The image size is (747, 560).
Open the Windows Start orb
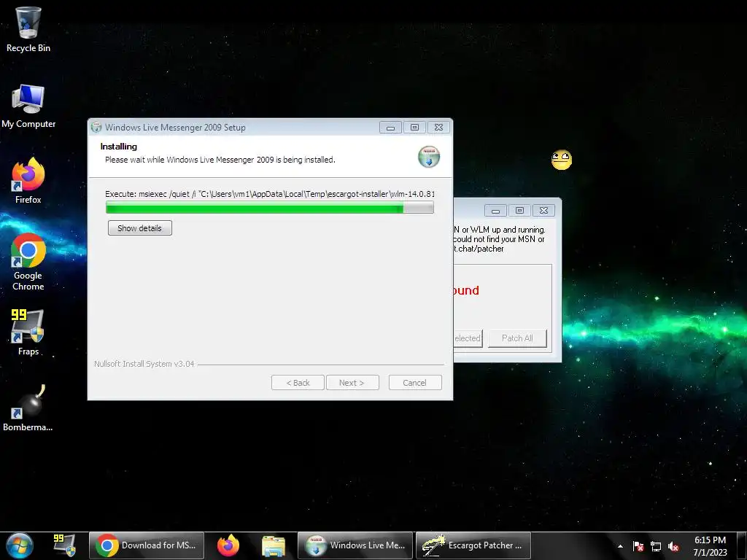point(20,545)
